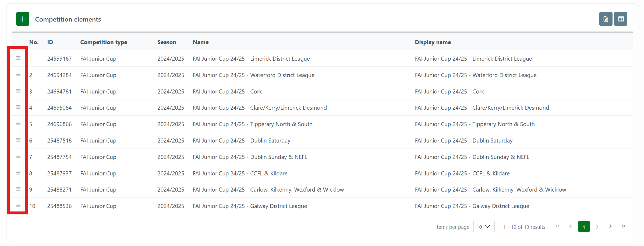Jump to the last page of results
This screenshot has width=644, height=246.
[x=624, y=226]
